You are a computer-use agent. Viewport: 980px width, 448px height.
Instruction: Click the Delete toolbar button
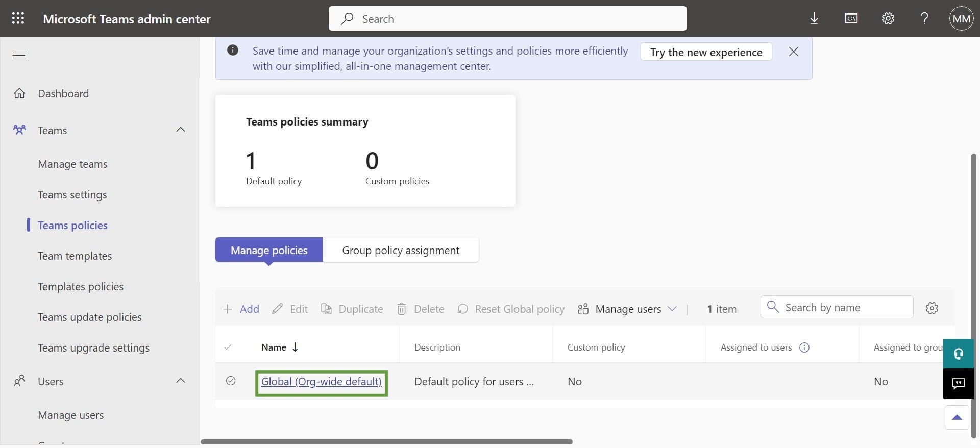[x=421, y=309]
